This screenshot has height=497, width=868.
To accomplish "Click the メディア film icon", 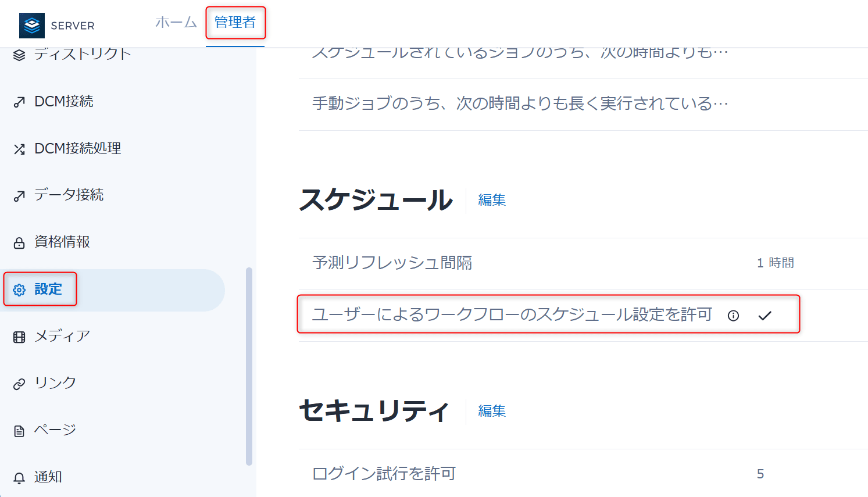I will [x=19, y=337].
